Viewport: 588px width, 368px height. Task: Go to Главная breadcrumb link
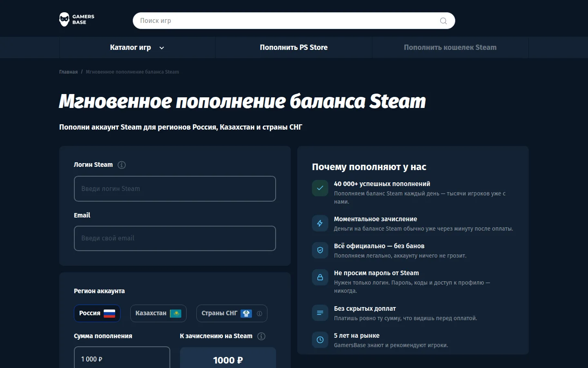tap(68, 72)
